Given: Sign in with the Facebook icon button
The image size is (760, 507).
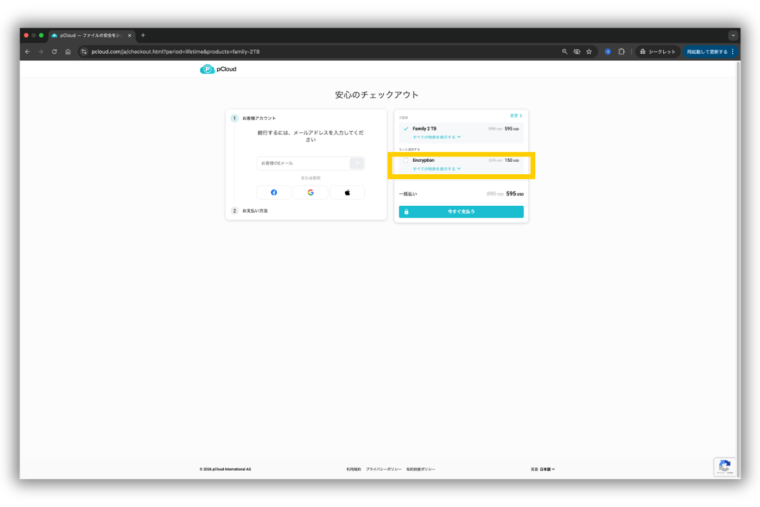Looking at the screenshot, I should 274,192.
